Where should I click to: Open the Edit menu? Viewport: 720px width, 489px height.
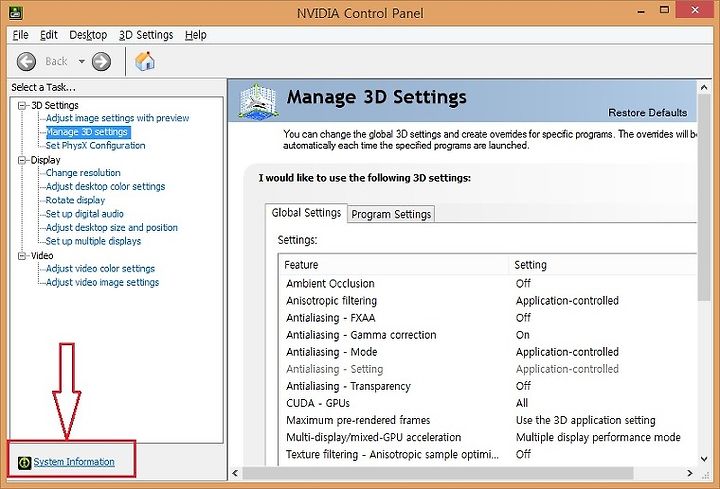pyautogui.click(x=49, y=35)
